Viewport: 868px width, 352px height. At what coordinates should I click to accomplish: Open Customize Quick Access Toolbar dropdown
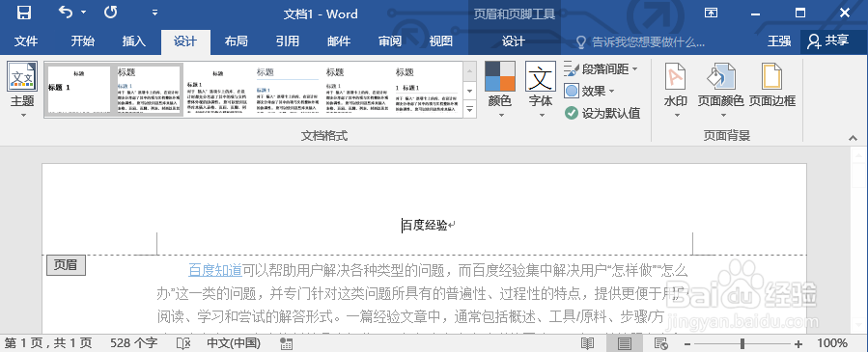(154, 13)
